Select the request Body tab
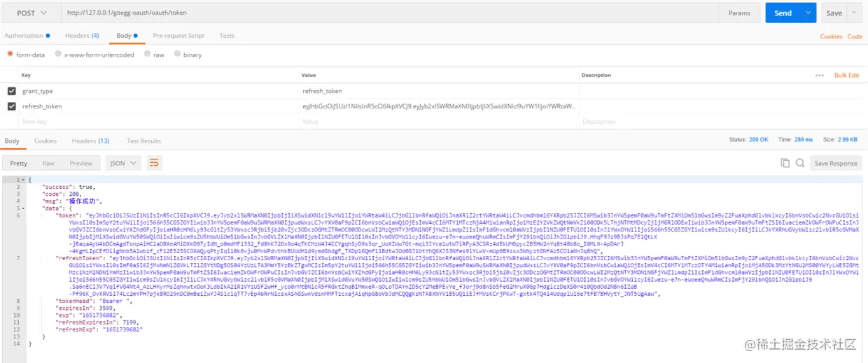 pos(126,36)
